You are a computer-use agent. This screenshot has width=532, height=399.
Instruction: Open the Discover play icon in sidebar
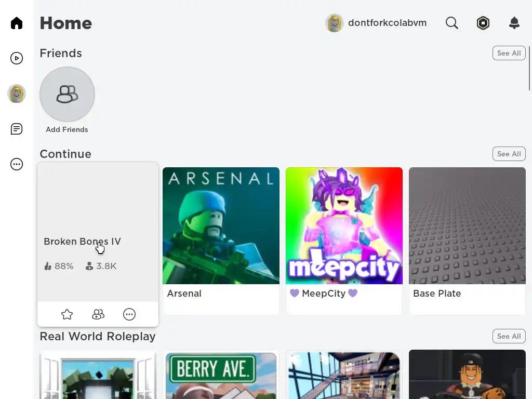tap(16, 58)
